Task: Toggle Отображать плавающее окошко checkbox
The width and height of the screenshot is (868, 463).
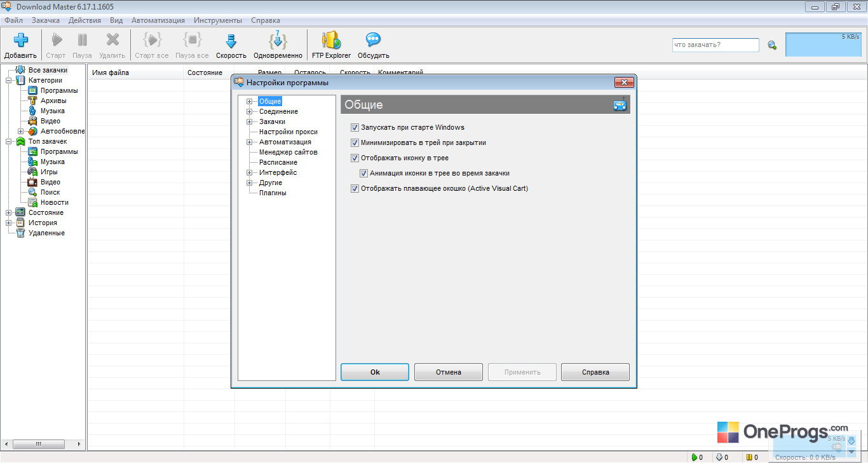Action: tap(355, 188)
